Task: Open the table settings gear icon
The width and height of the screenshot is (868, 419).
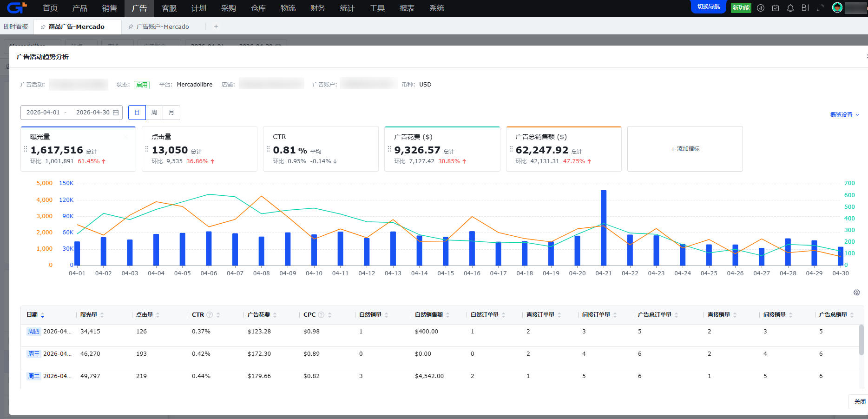Action: tap(857, 293)
